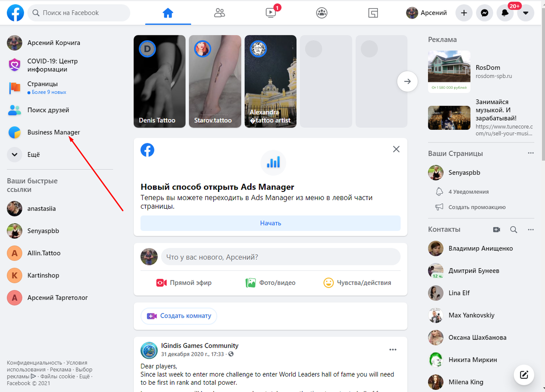The width and height of the screenshot is (545, 392).
Task: Create new room from Контакты header
Action: 496,230
